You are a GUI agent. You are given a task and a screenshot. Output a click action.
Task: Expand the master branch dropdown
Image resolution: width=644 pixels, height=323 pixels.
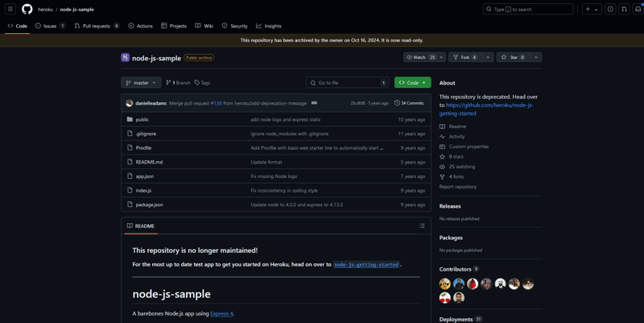coord(141,83)
